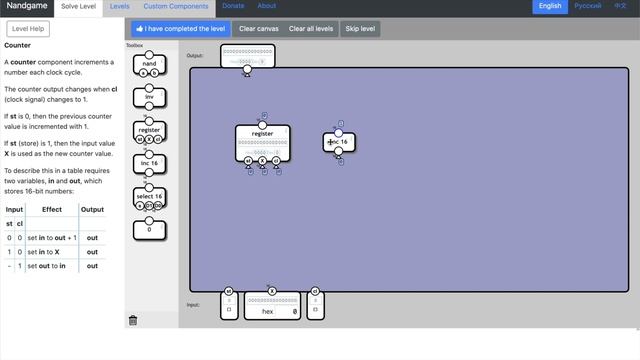
Task: Pick the constant 0 component from the toolbox
Action: (x=149, y=230)
